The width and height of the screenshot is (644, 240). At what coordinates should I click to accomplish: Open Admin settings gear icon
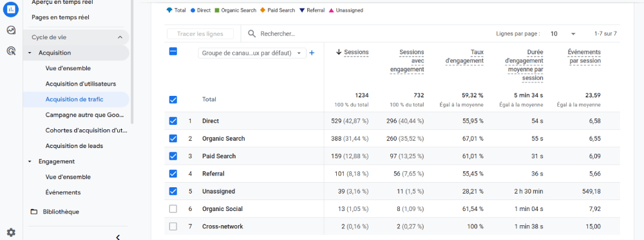(x=11, y=232)
